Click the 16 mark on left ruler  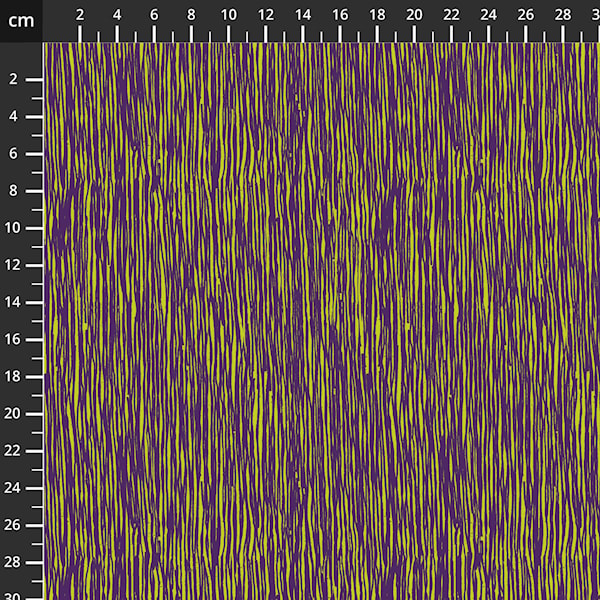click(x=15, y=339)
